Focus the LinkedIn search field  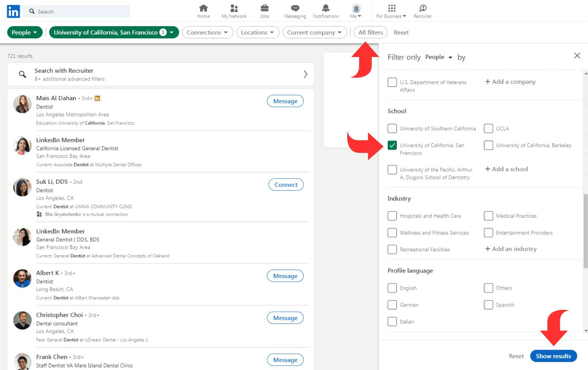tap(76, 11)
